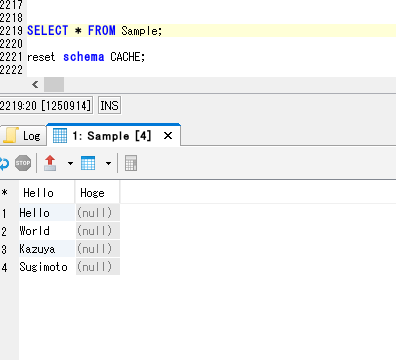Click the Hello column header
The height and width of the screenshot is (360, 396).
pos(47,193)
